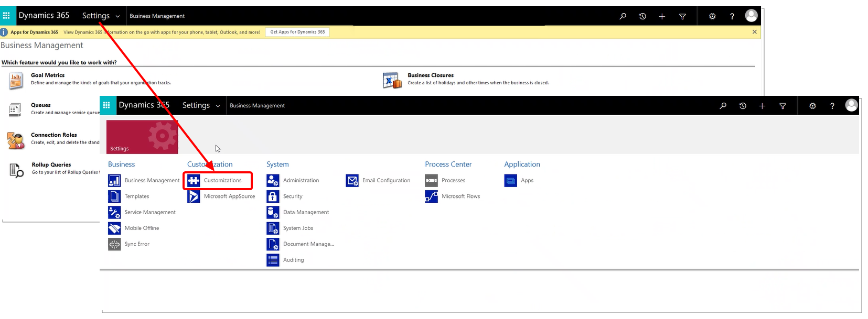Screen dimensions: 868x319
Task: Open the Rollup Queries link
Action: pos(51,165)
